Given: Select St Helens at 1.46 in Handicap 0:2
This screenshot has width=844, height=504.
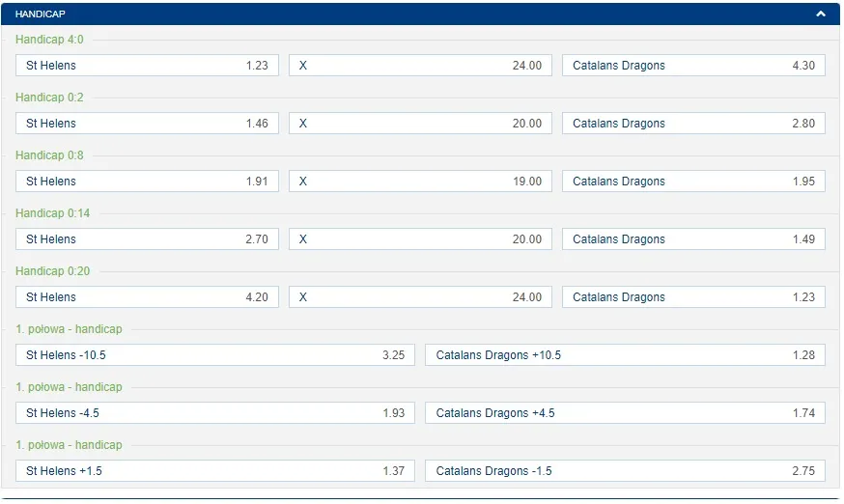Looking at the screenshot, I should pyautogui.click(x=147, y=124).
